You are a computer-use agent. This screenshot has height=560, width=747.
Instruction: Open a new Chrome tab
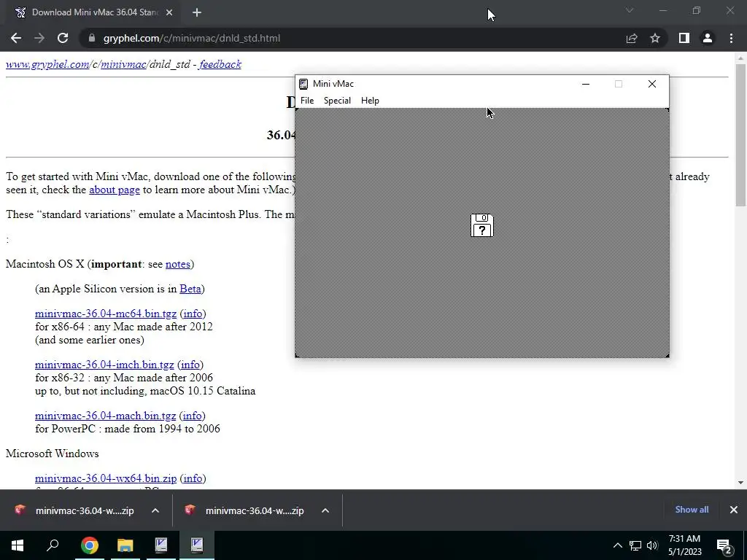tap(197, 12)
